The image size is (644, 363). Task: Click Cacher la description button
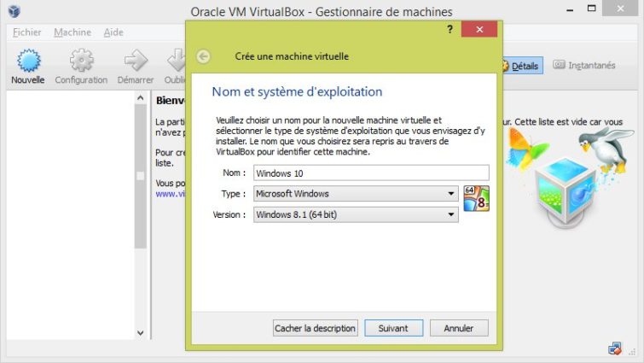coord(315,328)
